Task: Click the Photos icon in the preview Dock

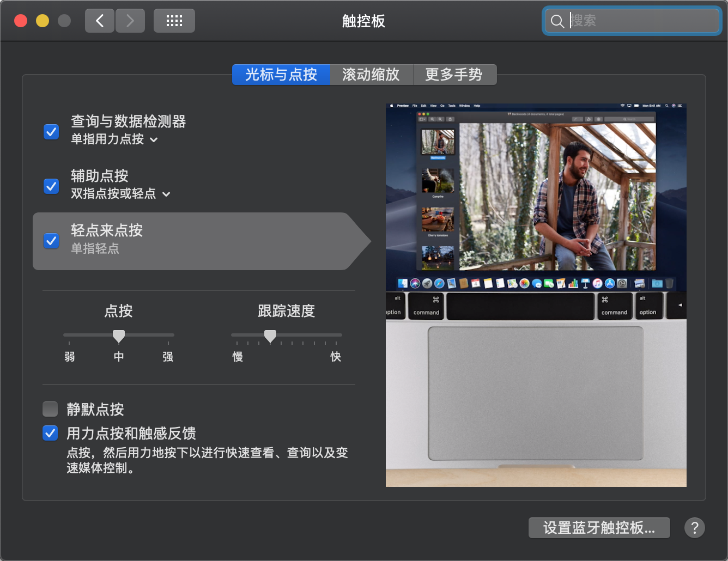Action: [x=524, y=284]
